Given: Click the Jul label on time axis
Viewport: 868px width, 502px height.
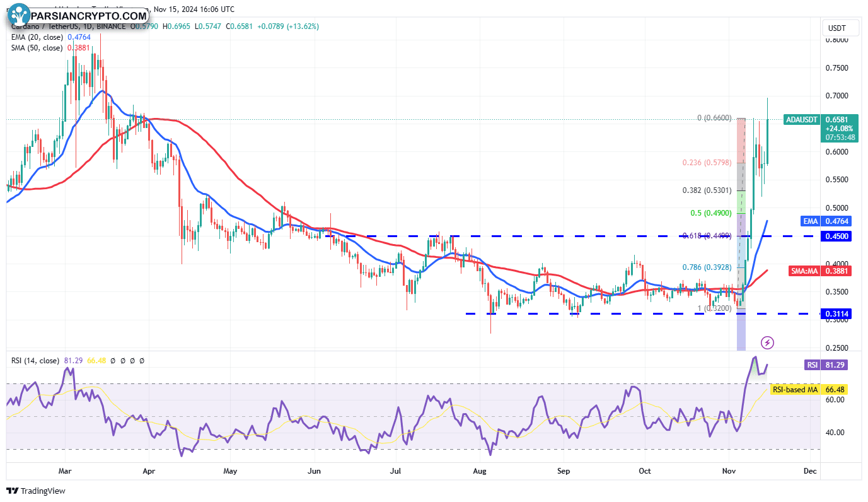Looking at the screenshot, I should coord(396,471).
